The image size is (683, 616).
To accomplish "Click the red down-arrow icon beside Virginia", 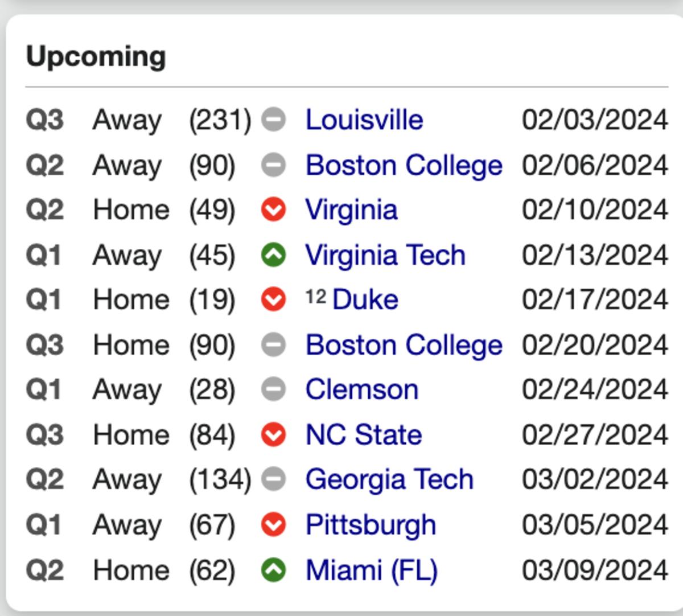I will tap(273, 210).
